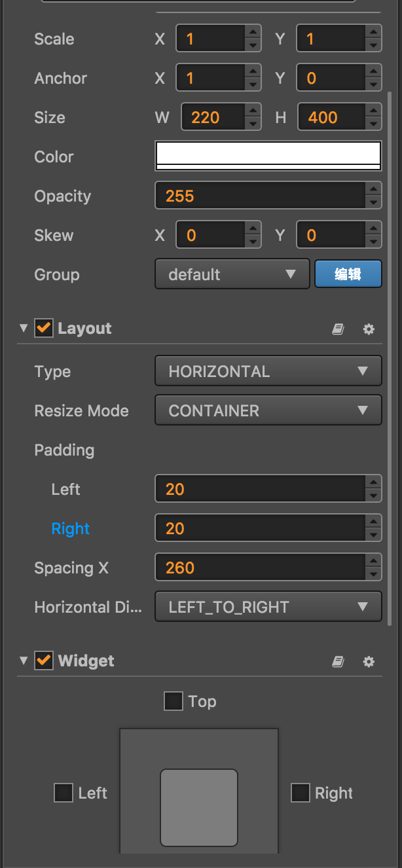
Task: Open the Resize Mode CONTAINER dropdown
Action: click(x=268, y=411)
